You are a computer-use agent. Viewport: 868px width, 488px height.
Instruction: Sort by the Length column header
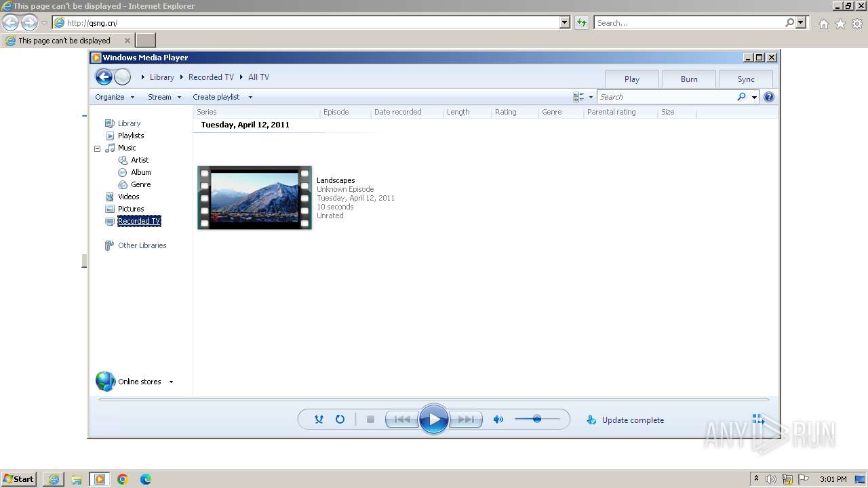[x=467, y=112]
